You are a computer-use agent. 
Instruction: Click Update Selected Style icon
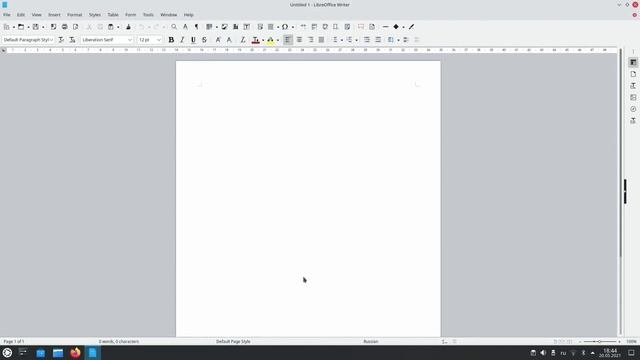click(x=61, y=40)
